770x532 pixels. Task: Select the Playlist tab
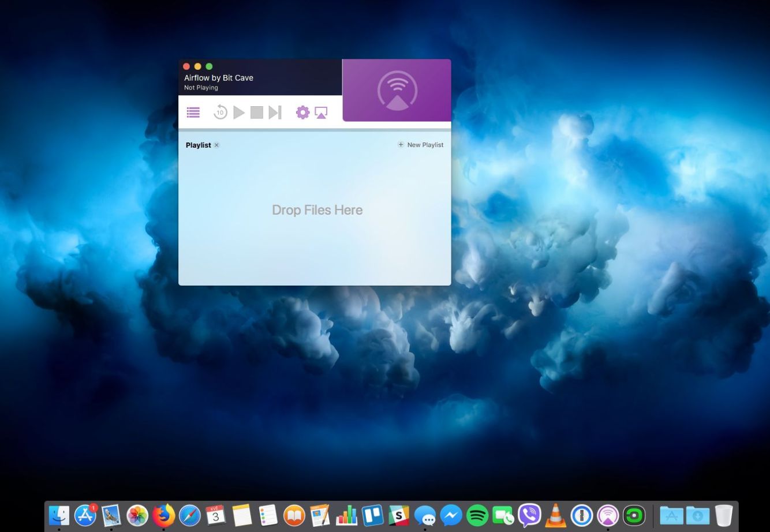pyautogui.click(x=198, y=145)
